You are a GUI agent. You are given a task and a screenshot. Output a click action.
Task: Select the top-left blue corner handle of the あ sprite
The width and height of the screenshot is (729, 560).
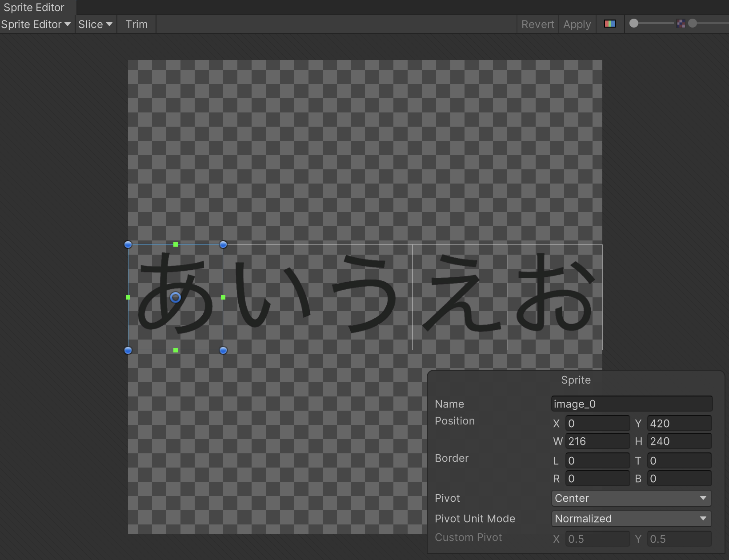pyautogui.click(x=128, y=244)
